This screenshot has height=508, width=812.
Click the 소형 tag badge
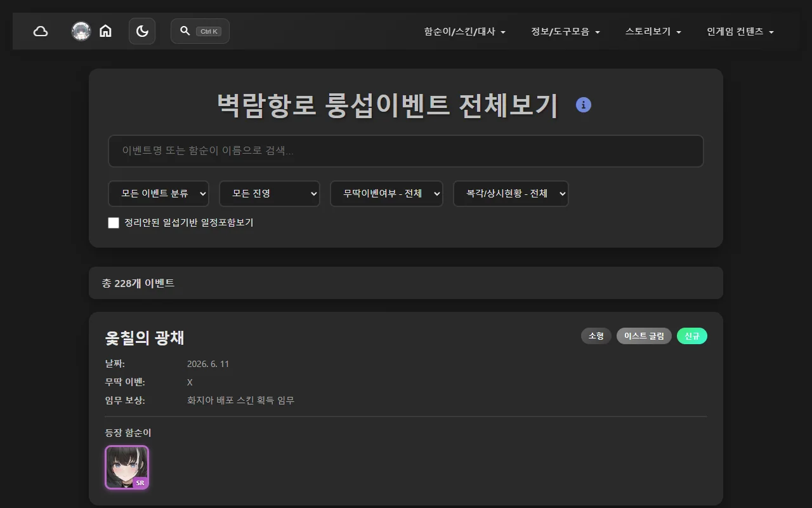coord(596,336)
